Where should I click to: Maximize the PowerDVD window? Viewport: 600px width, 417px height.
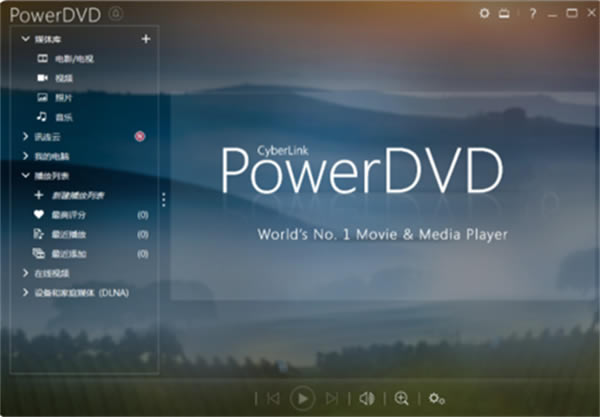tap(572, 13)
